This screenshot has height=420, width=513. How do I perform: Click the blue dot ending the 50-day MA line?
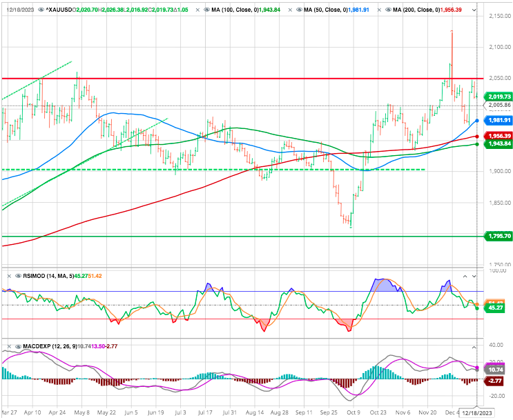tap(477, 120)
